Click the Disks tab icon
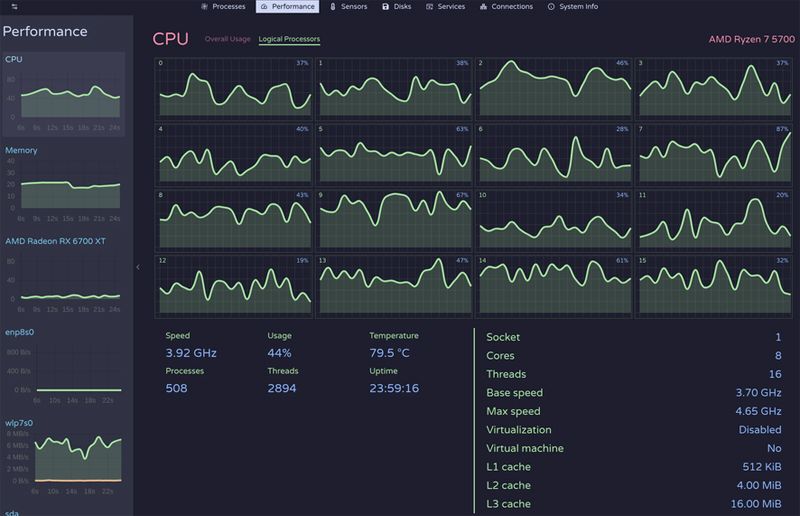800x516 pixels. point(385,7)
